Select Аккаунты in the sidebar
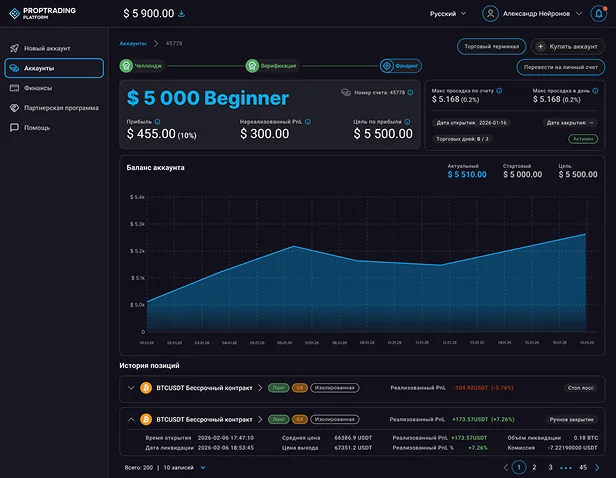The image size is (616, 478). (54, 68)
